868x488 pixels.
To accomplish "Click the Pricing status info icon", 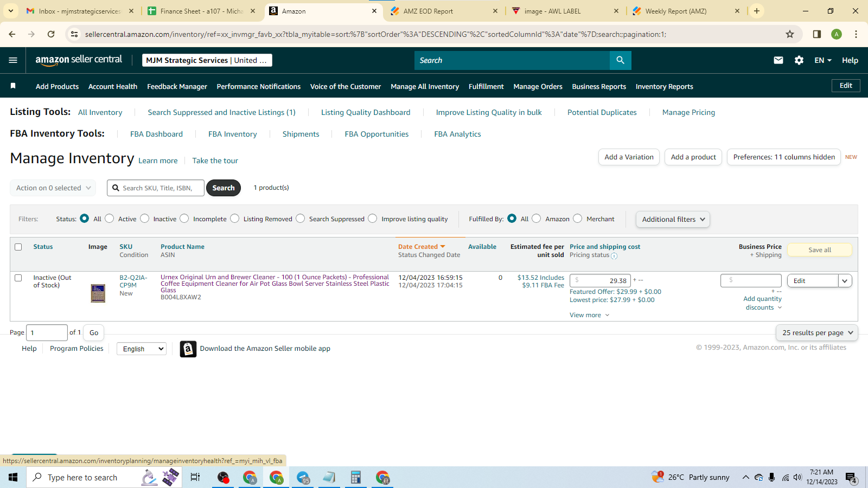I will pos(614,256).
